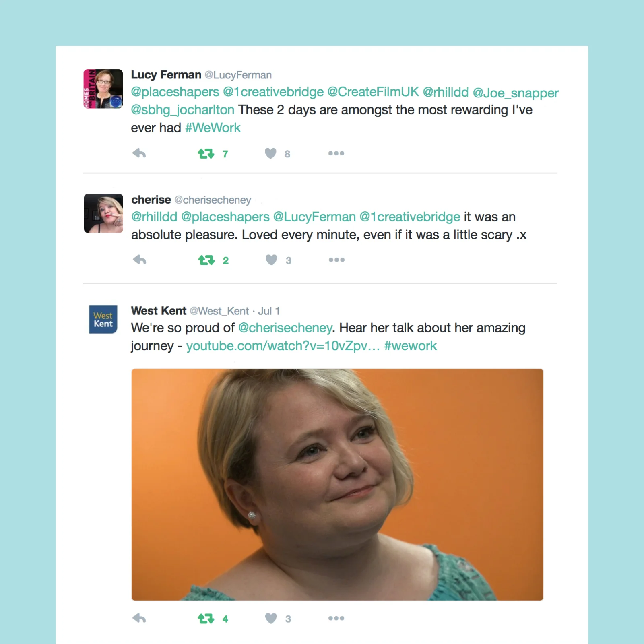Open more options on Lucy Ferman's tweet
The width and height of the screenshot is (644, 644).
[336, 153]
